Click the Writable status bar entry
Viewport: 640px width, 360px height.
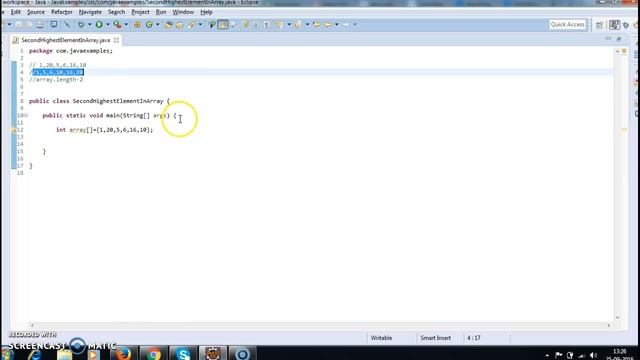[381, 338]
